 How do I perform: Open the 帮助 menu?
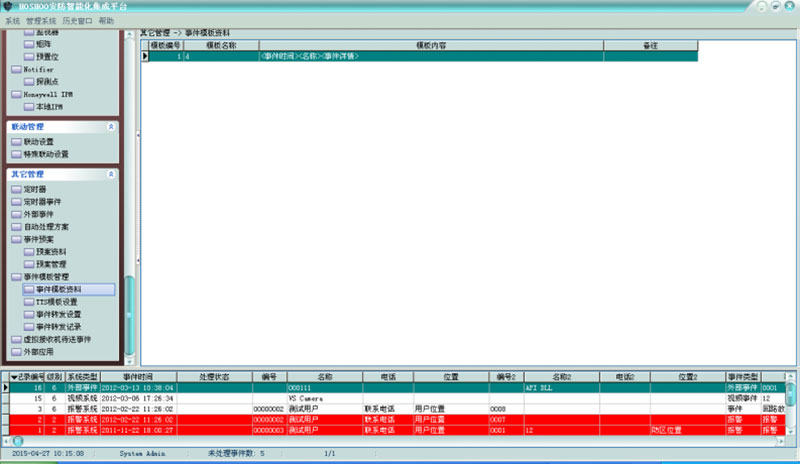tap(106, 20)
